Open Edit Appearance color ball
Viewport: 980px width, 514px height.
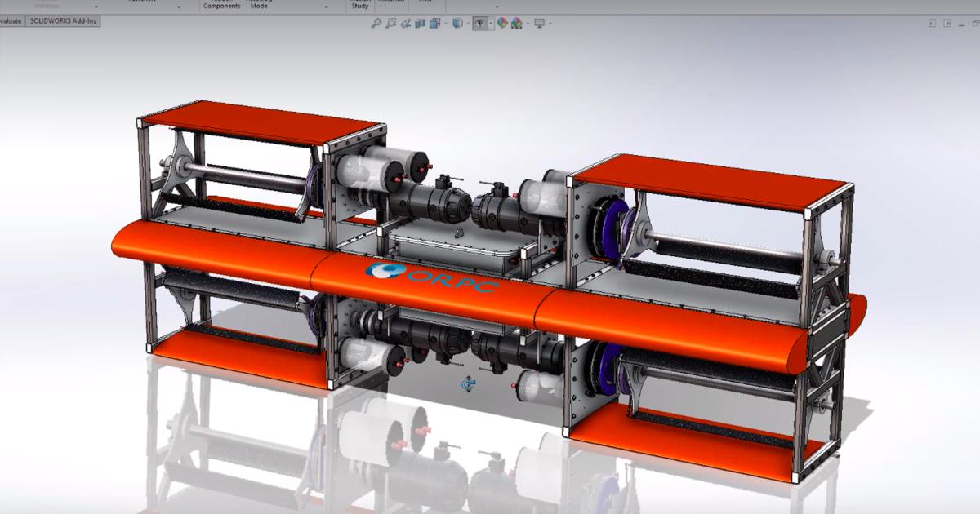pyautogui.click(x=502, y=24)
